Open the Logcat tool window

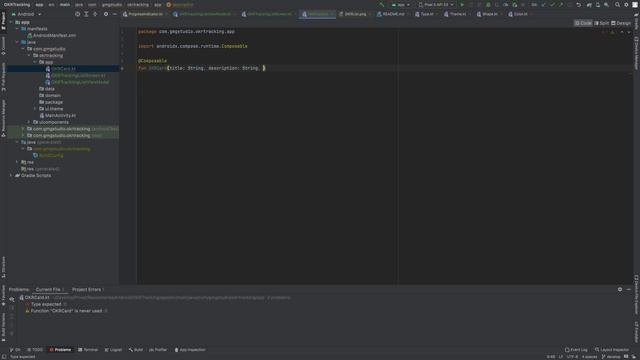[x=113, y=350]
